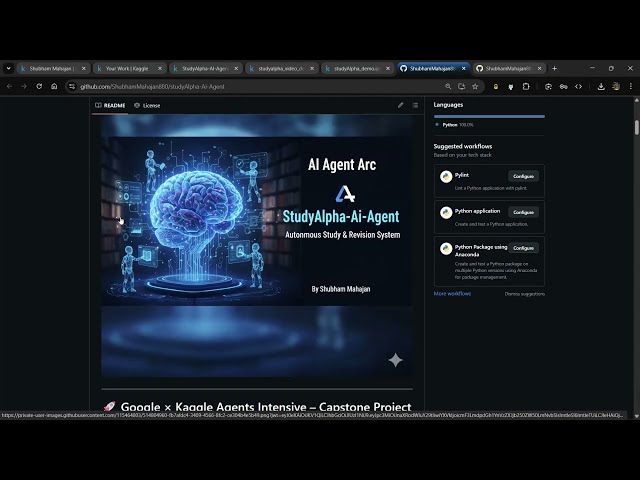Click the Python 100.0% language entry
Viewport: 640px width, 480px height.
pos(454,125)
